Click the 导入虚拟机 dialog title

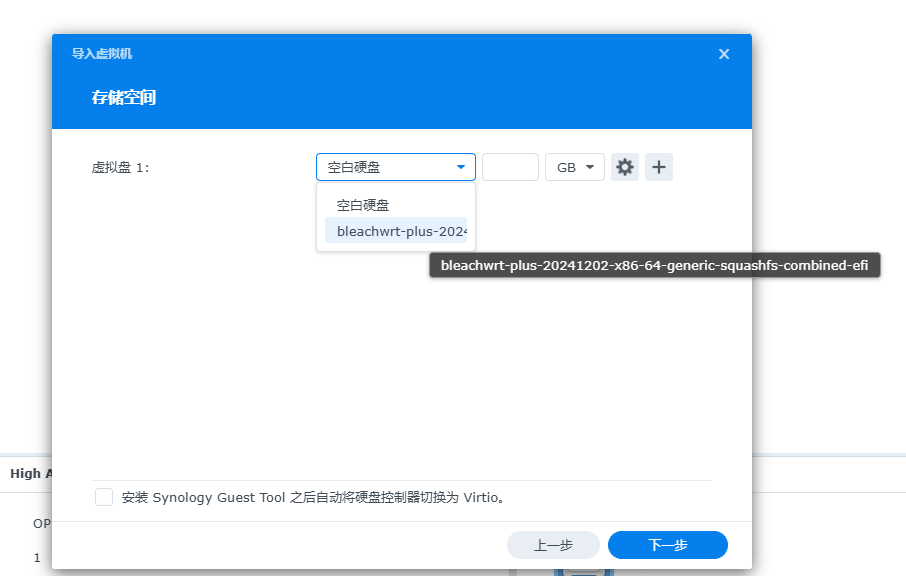pyautogui.click(x=102, y=54)
